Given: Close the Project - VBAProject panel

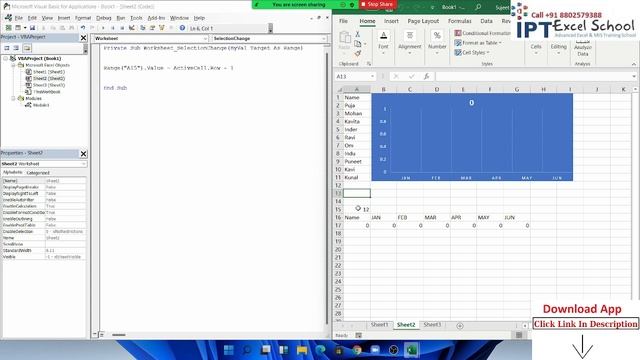Looking at the screenshot, I should coord(83,38).
